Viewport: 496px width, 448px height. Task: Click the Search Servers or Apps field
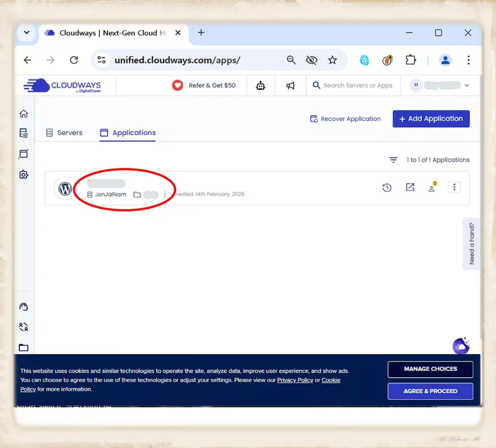(x=357, y=86)
